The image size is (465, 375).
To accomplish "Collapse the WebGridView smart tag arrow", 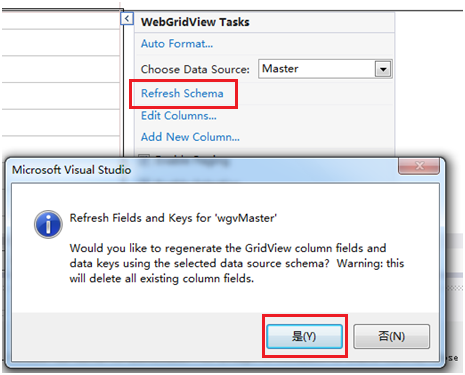I will point(127,19).
